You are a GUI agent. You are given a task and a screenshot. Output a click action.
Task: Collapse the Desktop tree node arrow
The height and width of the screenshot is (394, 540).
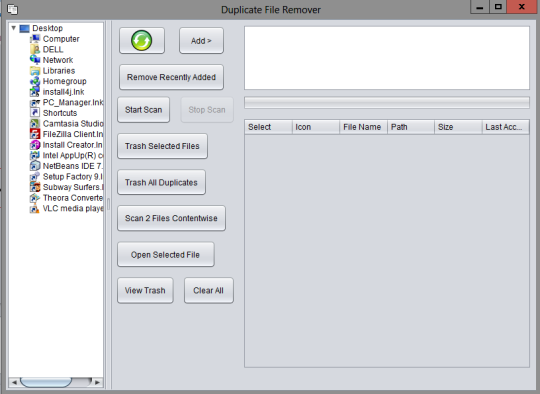(13, 28)
